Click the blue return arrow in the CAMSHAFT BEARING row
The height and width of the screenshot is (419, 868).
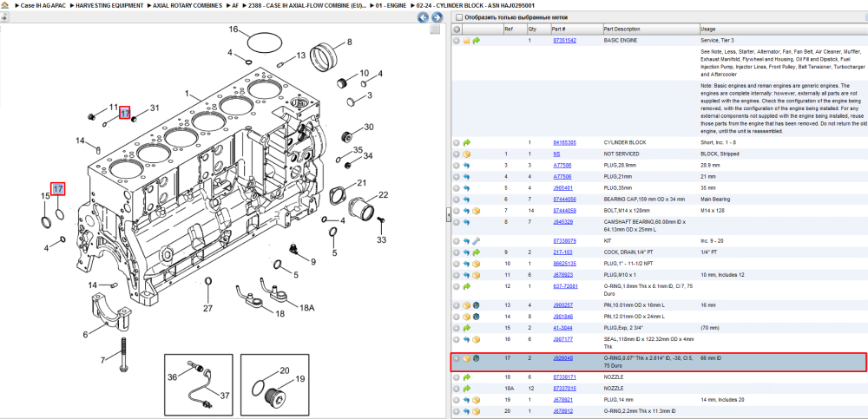467,222
